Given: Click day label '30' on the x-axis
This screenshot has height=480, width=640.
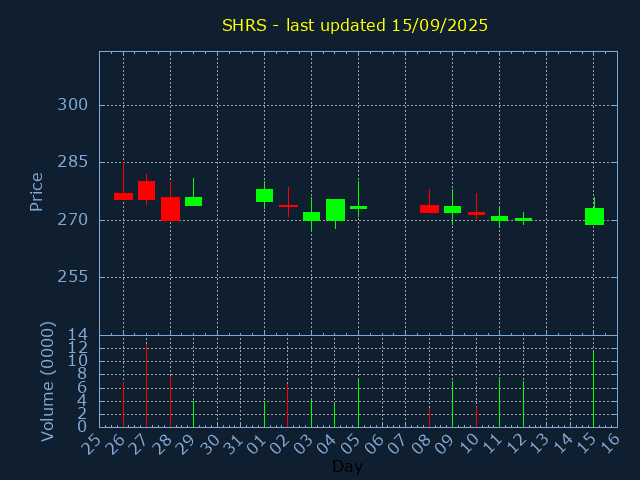Looking at the screenshot, I should coord(208,444).
